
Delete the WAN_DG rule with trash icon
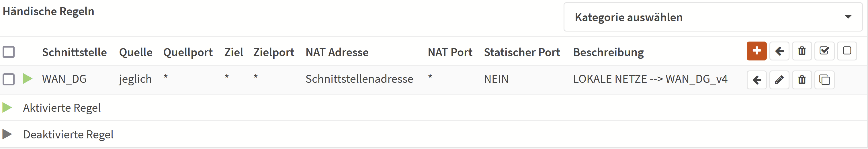pos(801,80)
